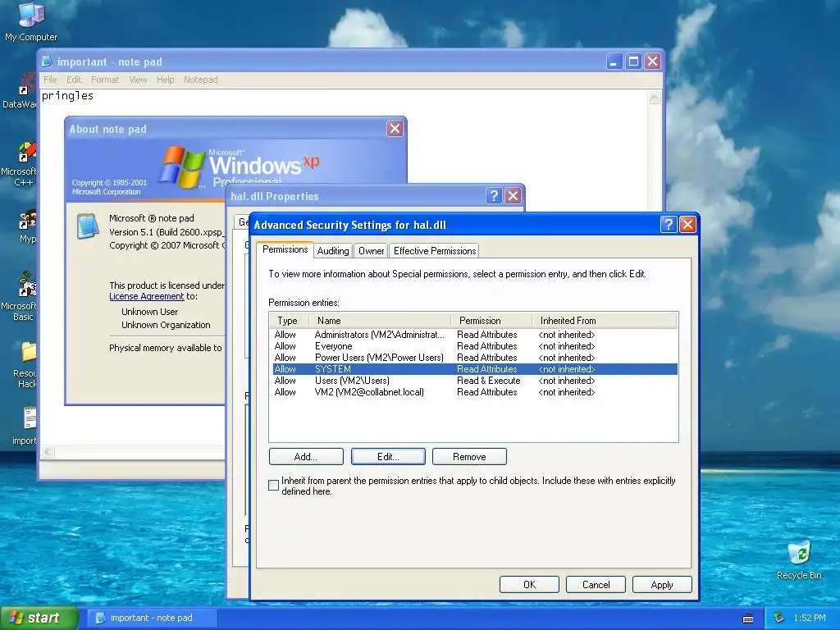
Task: Switch to the Permissions tab
Action: pos(285,249)
